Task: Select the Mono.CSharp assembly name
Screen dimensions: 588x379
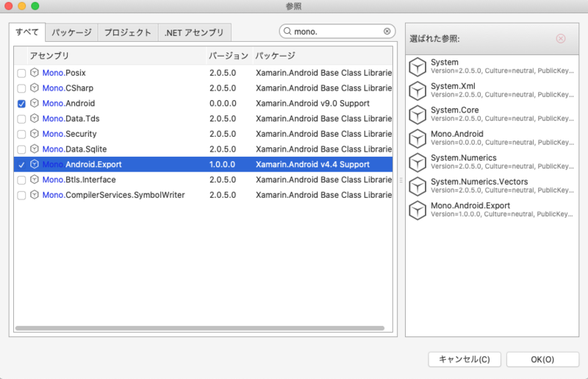Action: tap(68, 88)
